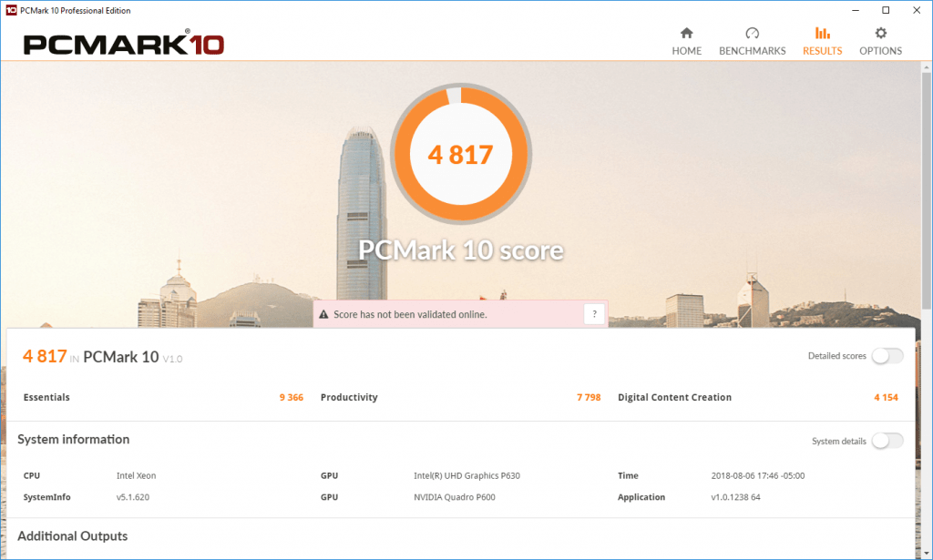Click the PCMark 10 logo
The image size is (933, 560).
click(x=124, y=44)
